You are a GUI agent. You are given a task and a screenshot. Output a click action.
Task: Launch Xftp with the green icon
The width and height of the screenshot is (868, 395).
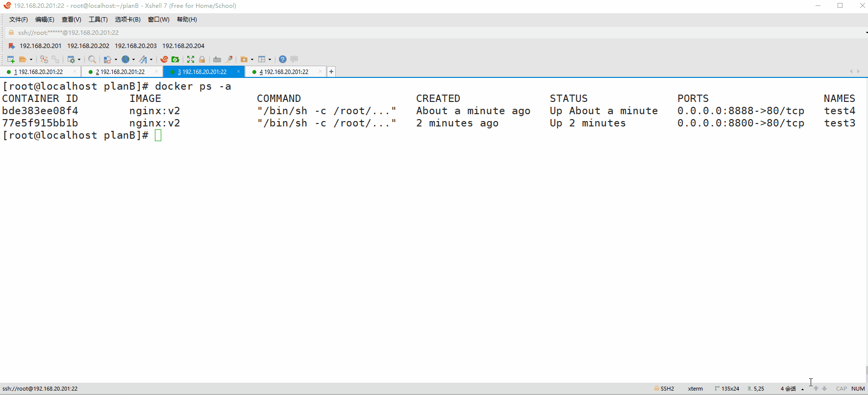click(x=175, y=59)
